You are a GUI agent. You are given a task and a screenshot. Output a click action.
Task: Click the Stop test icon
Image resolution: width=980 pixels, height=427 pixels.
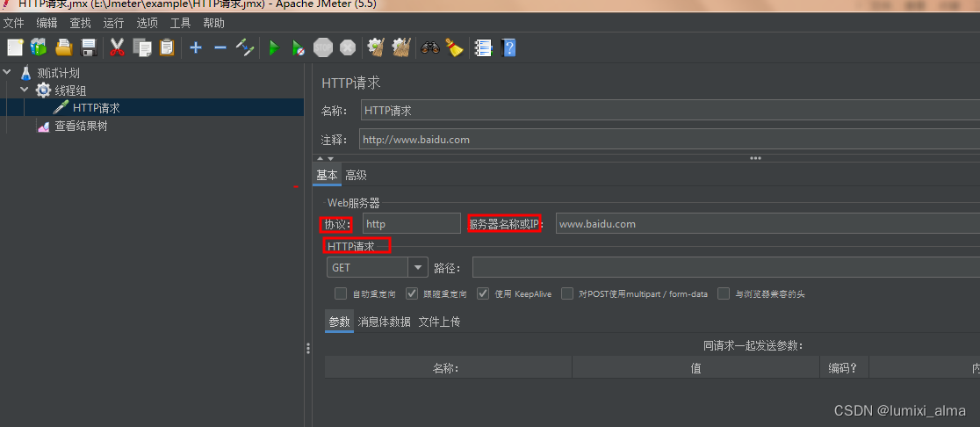coord(322,47)
